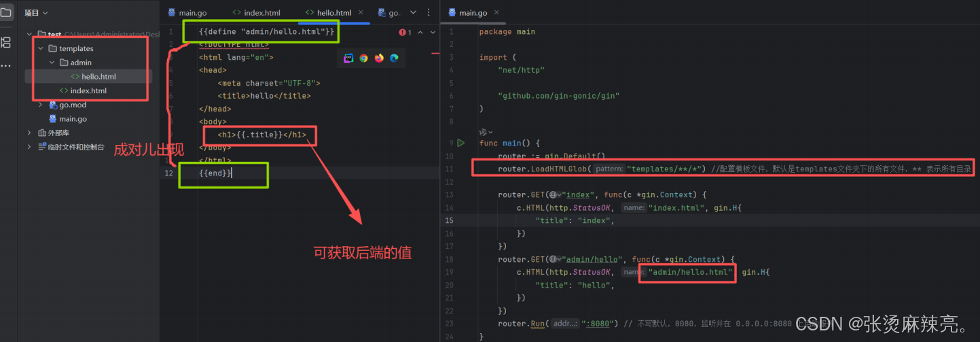Screen dimensions: 980x342
Task: Close the hello.html editor tab
Action: (361, 13)
